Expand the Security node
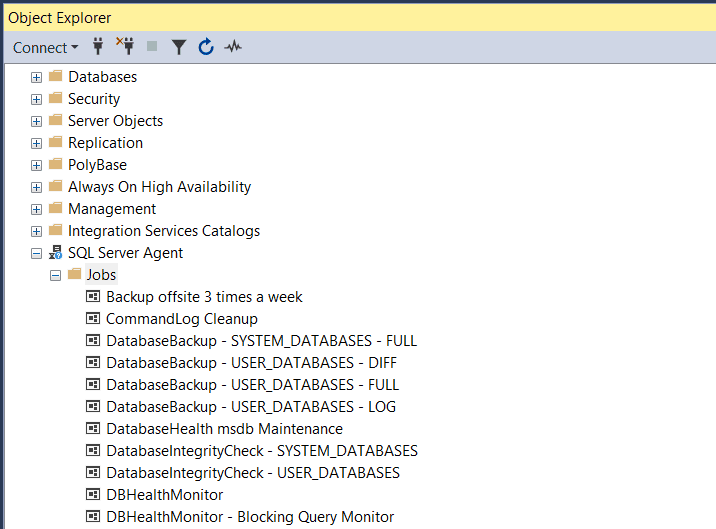Image resolution: width=716 pixels, height=529 pixels. tap(37, 99)
